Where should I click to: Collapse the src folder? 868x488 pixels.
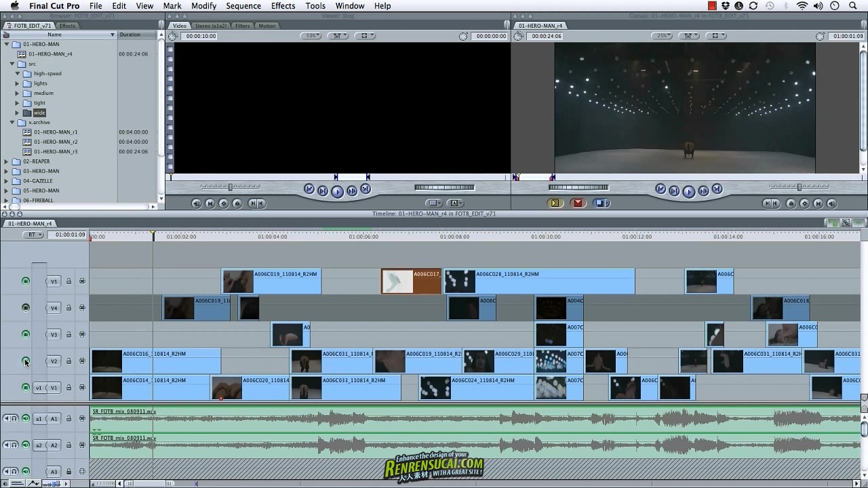tap(12, 64)
